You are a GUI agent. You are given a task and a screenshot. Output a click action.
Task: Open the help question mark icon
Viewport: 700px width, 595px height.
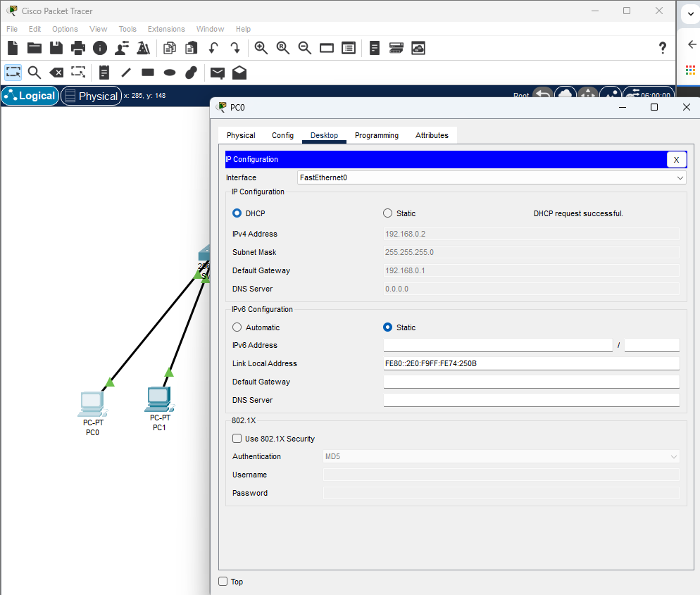[663, 48]
